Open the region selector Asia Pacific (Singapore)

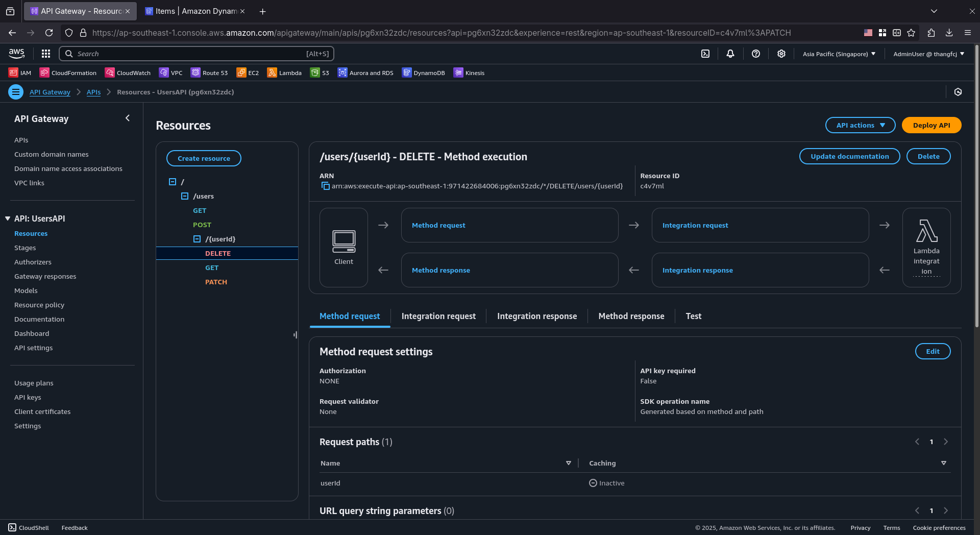tap(839, 54)
